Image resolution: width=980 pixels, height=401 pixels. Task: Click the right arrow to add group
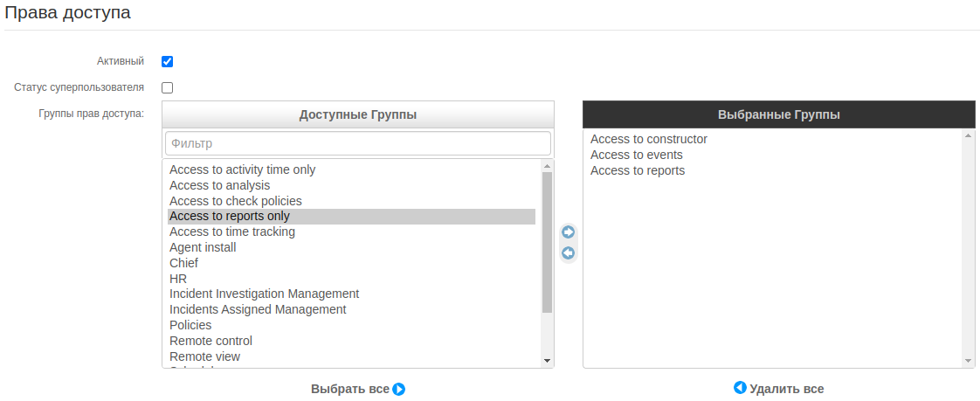pos(568,232)
